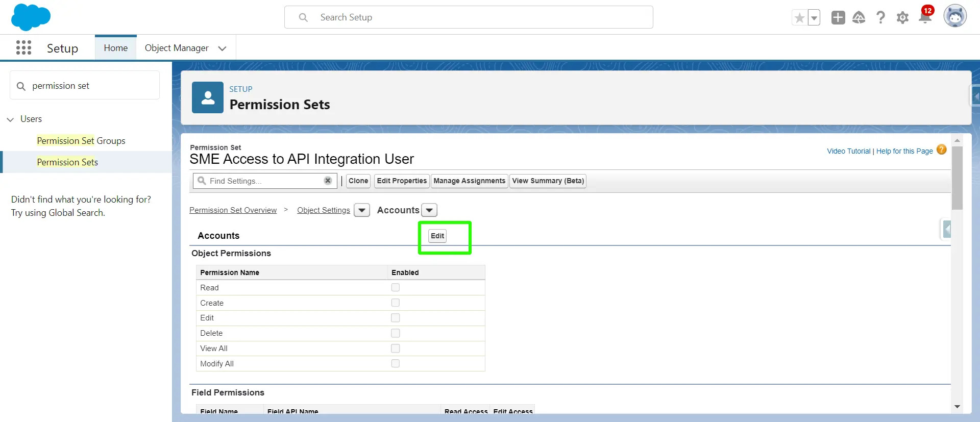
Task: Open the Salesforce Help question mark
Action: click(x=880, y=18)
